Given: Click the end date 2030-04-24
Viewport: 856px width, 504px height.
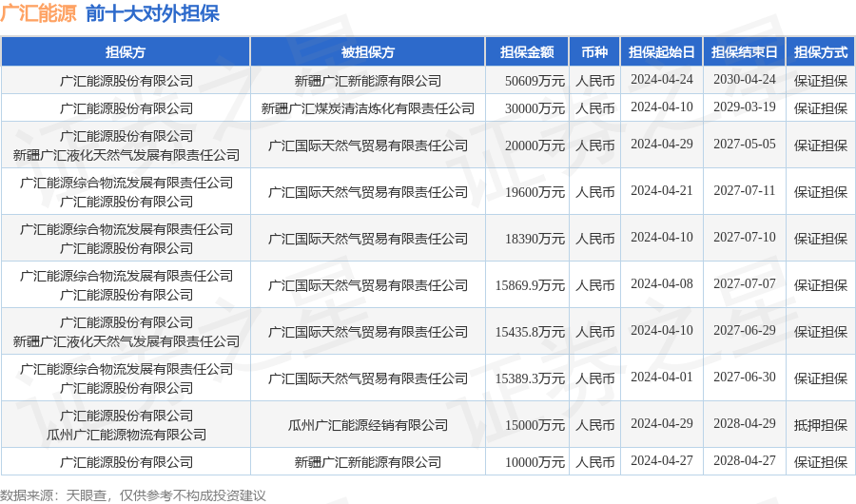Looking at the screenshot, I should tap(744, 80).
